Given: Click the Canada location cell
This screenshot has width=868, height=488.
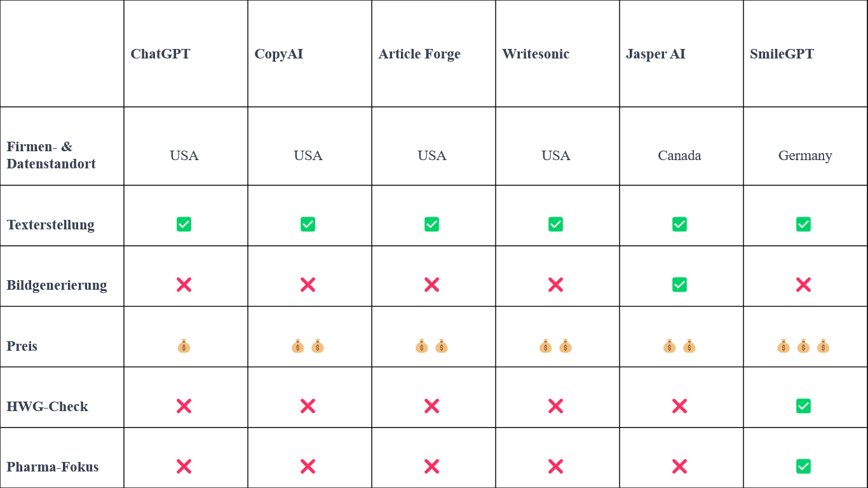Looking at the screenshot, I should (679, 156).
